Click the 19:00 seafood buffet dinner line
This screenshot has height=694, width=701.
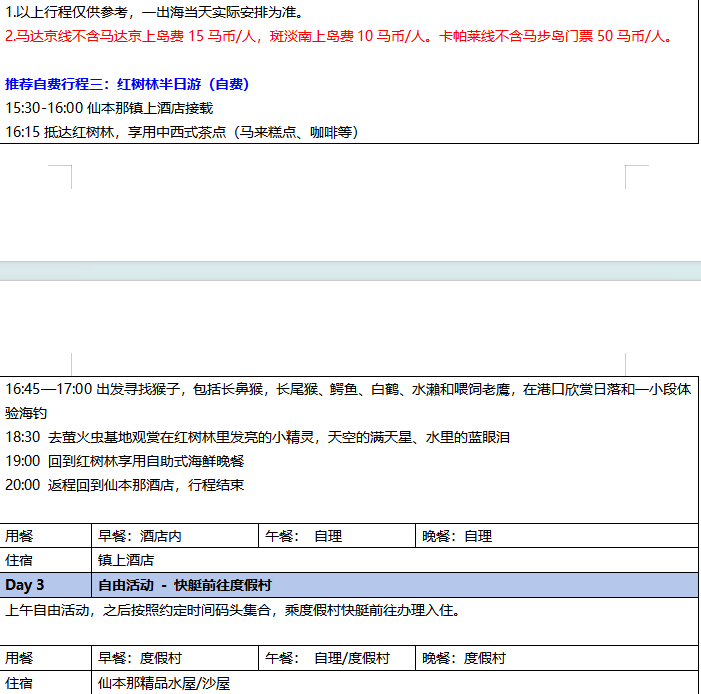[125, 462]
